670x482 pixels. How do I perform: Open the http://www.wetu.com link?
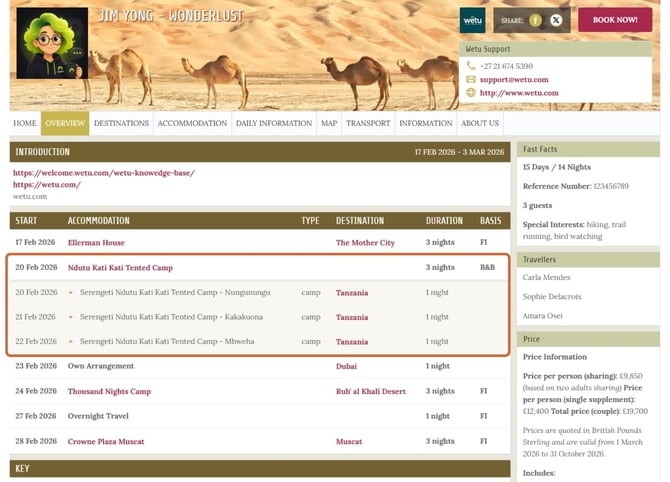[519, 93]
